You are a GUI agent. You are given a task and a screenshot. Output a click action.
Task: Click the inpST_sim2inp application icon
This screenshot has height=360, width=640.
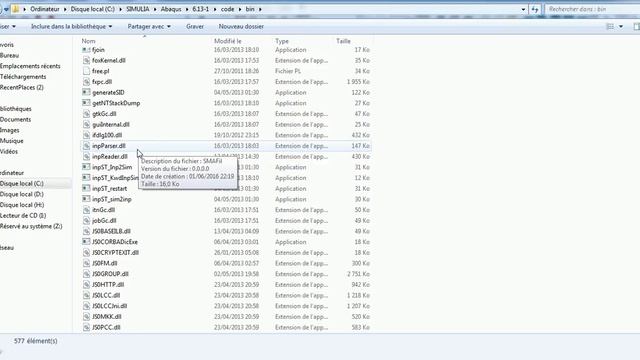tap(86, 199)
